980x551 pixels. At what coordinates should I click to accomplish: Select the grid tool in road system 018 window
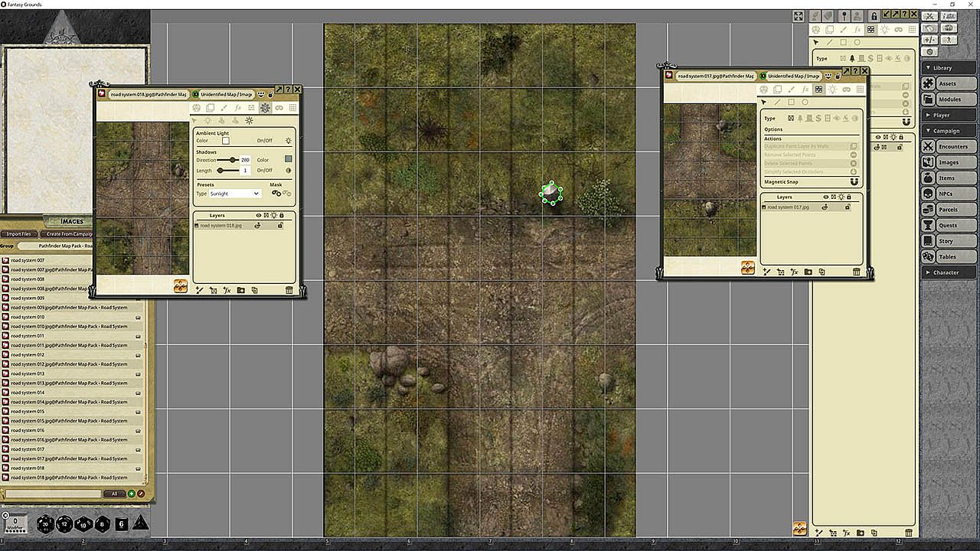click(x=292, y=108)
